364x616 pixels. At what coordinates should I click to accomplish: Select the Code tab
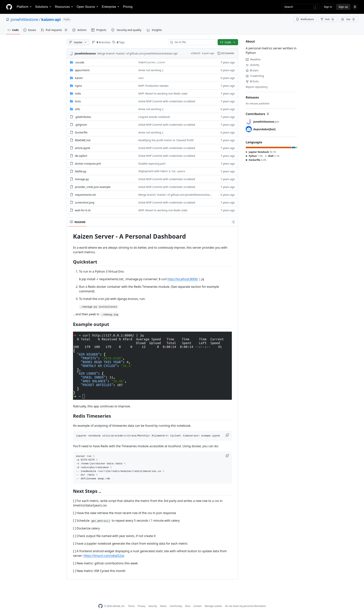coord(13,30)
